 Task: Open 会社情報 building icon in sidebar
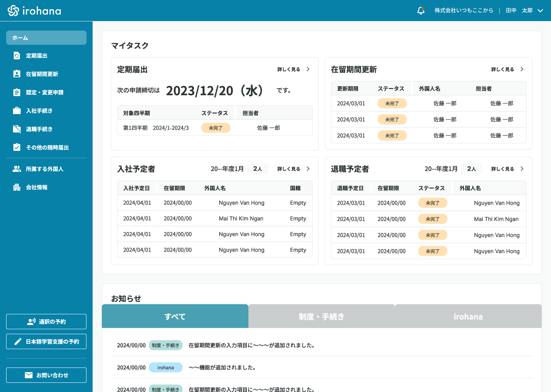[17, 187]
